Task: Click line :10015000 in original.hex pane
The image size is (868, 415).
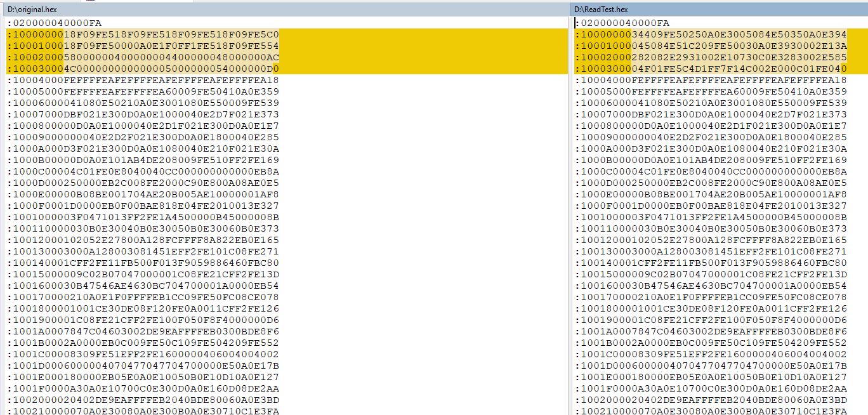Action: [x=143, y=274]
